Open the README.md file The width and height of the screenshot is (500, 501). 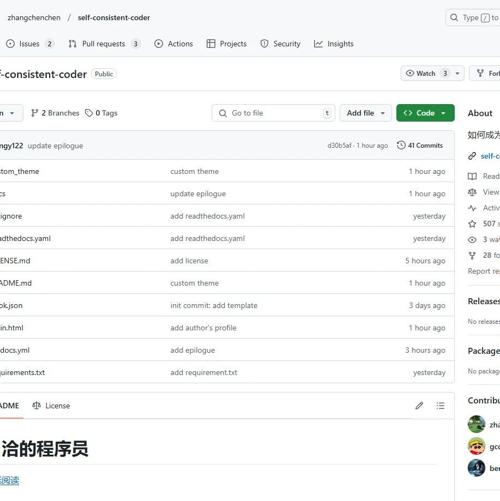16,283
